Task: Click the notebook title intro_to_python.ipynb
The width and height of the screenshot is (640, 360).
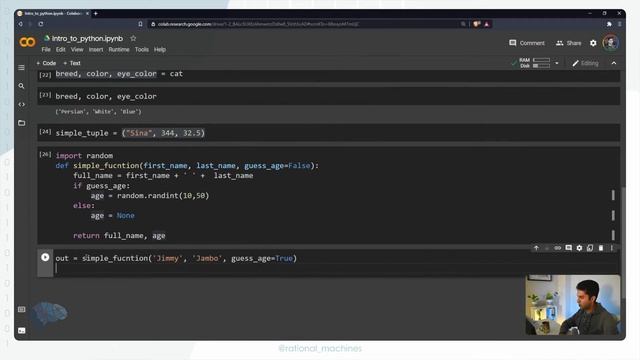Action: point(87,38)
